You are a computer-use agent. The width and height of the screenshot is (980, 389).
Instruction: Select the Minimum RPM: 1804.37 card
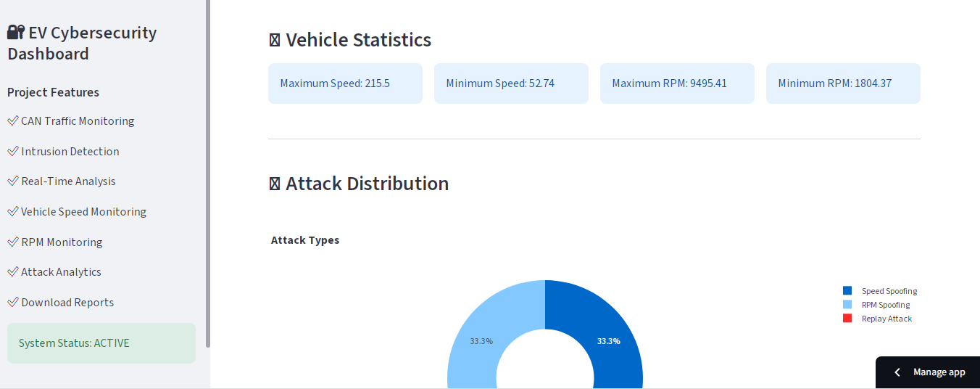point(843,83)
